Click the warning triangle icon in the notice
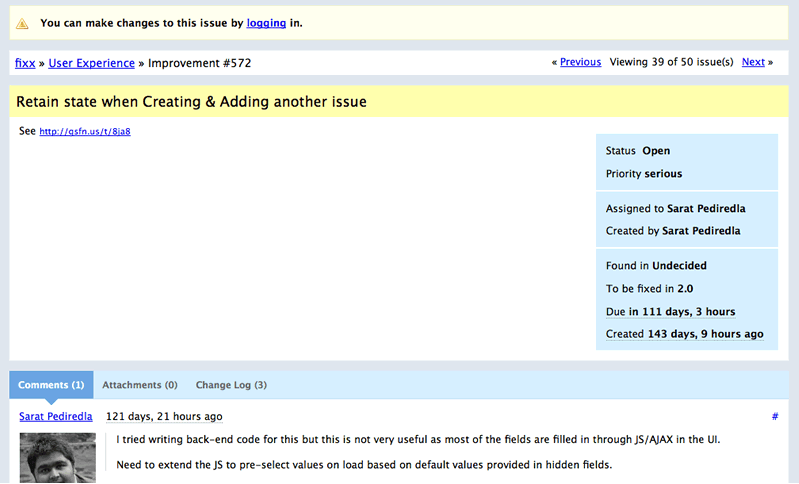Viewport: 799px width, 484px height. click(x=22, y=23)
